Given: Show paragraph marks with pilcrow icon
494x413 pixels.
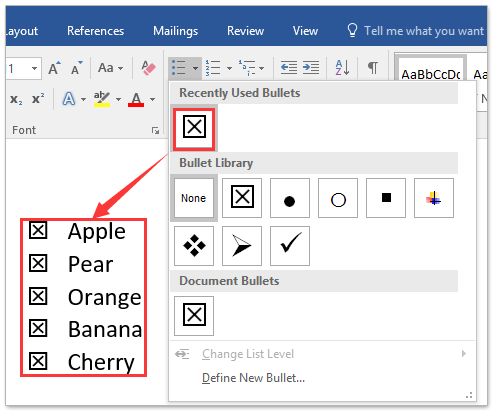Looking at the screenshot, I should tap(373, 68).
